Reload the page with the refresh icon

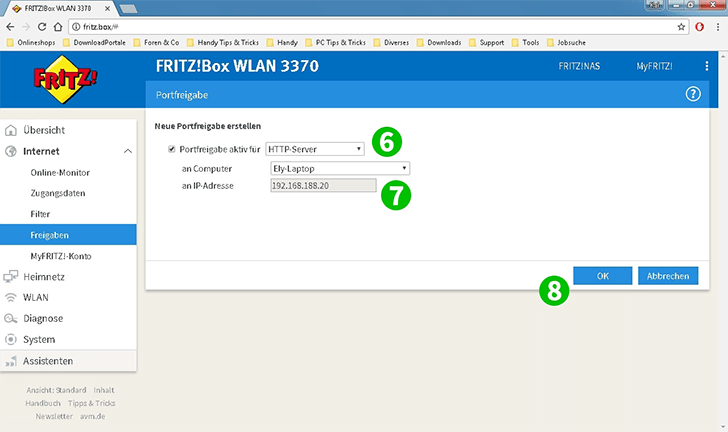pos(42,27)
